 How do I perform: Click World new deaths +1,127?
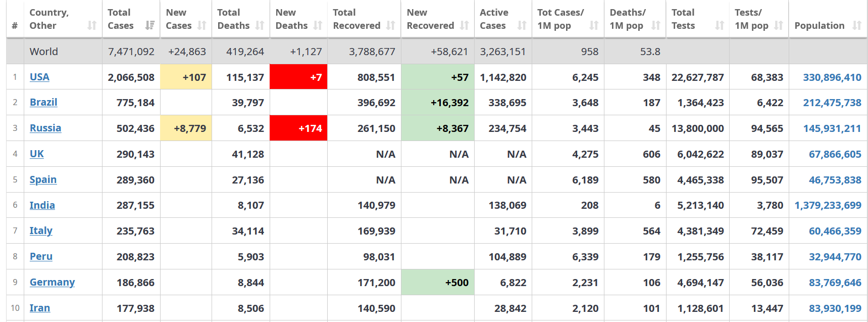(x=306, y=52)
